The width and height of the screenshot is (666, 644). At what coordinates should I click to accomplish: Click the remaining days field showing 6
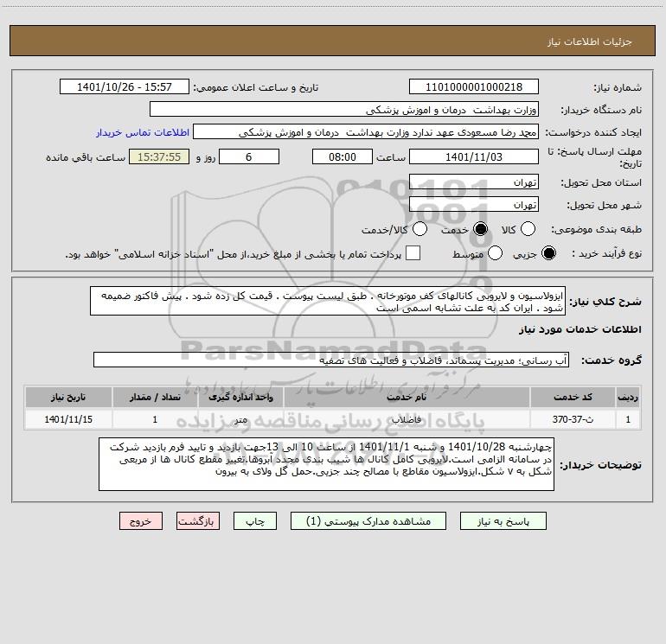coord(249,157)
